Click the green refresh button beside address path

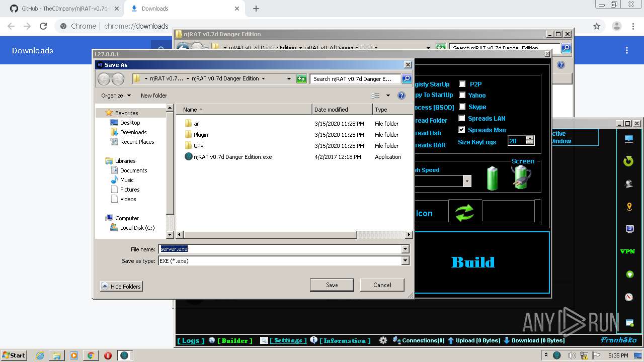301,78
